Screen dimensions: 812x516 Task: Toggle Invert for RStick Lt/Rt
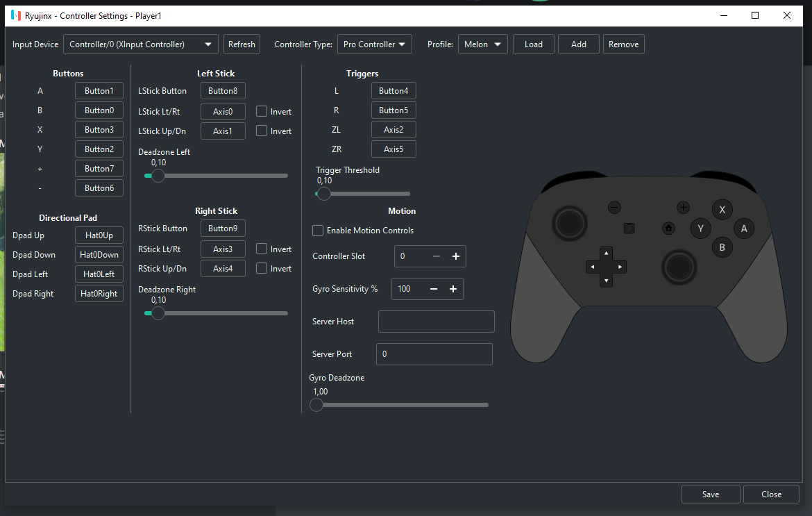point(262,249)
